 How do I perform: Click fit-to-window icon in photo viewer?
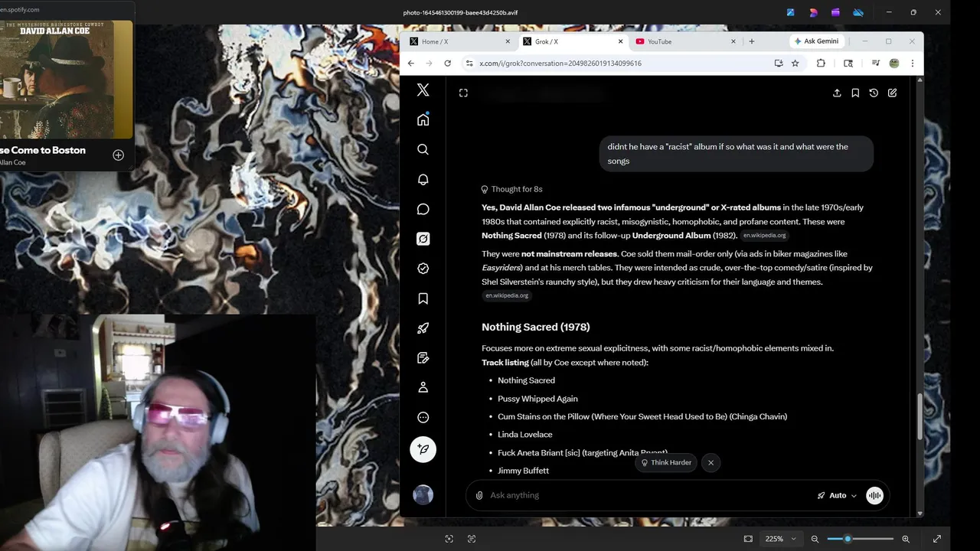748,539
